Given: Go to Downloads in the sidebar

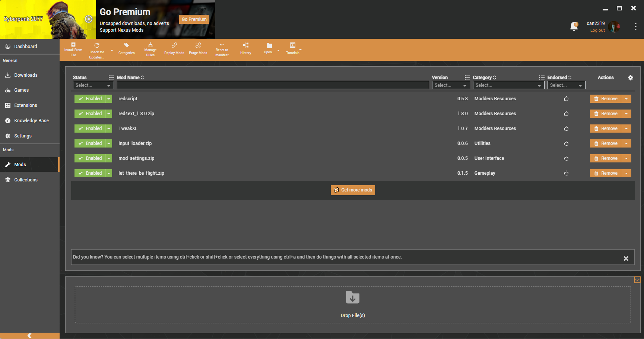Looking at the screenshot, I should [26, 75].
